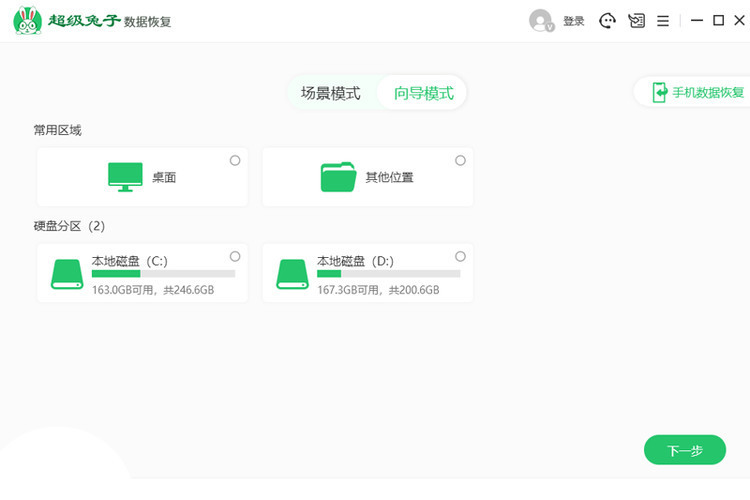Maximize the window
750x500 pixels.
pyautogui.click(x=718, y=21)
